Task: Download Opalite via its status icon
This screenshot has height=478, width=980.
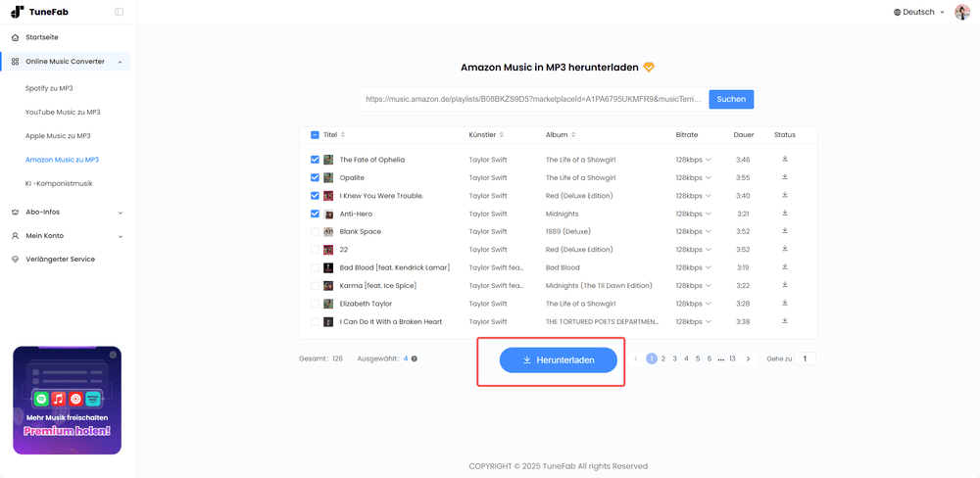Action: (x=784, y=177)
